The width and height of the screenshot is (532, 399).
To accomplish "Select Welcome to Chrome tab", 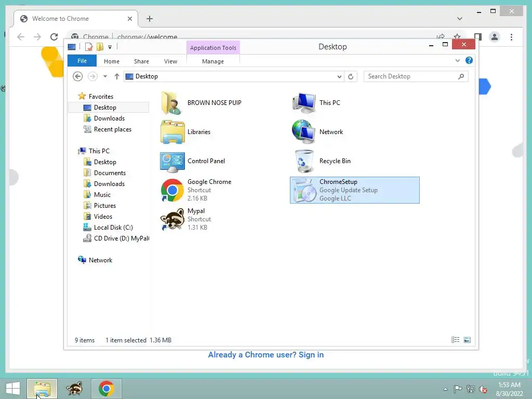I will pyautogui.click(x=76, y=19).
